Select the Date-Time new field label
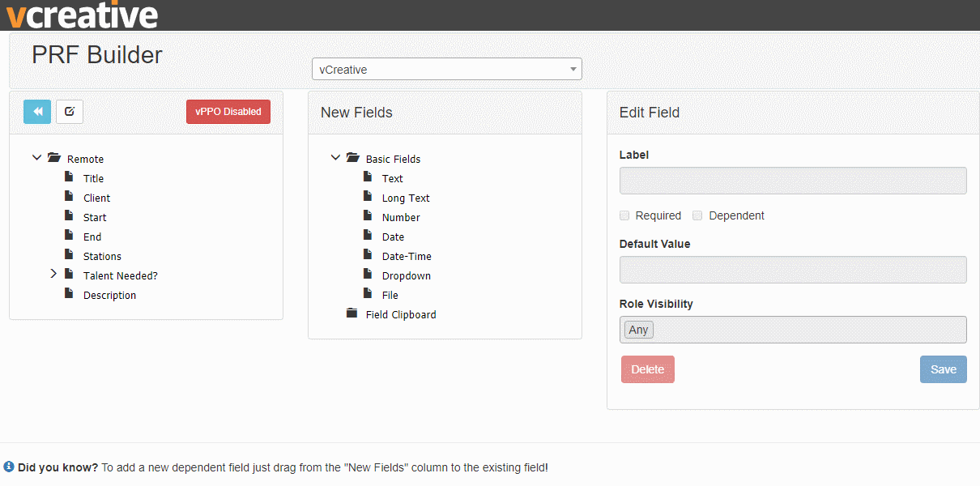Viewport: 980px width, 486px height. pos(407,256)
